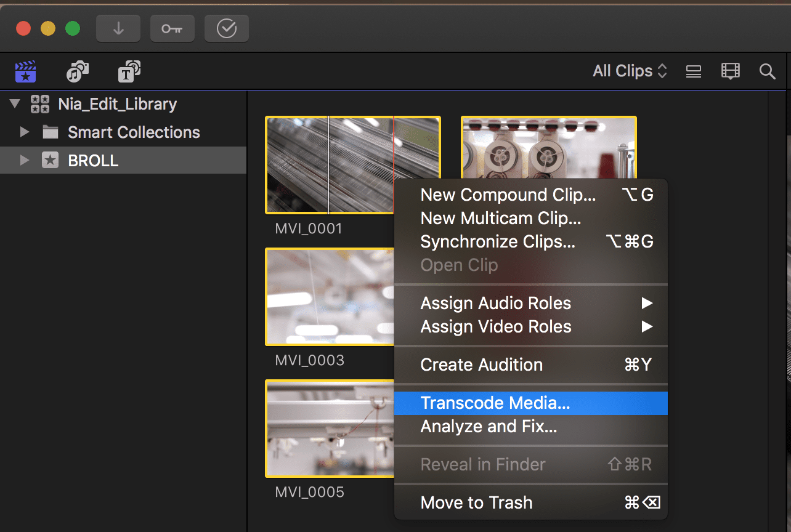Switch browser to filmstrip view icon

pyautogui.click(x=730, y=71)
